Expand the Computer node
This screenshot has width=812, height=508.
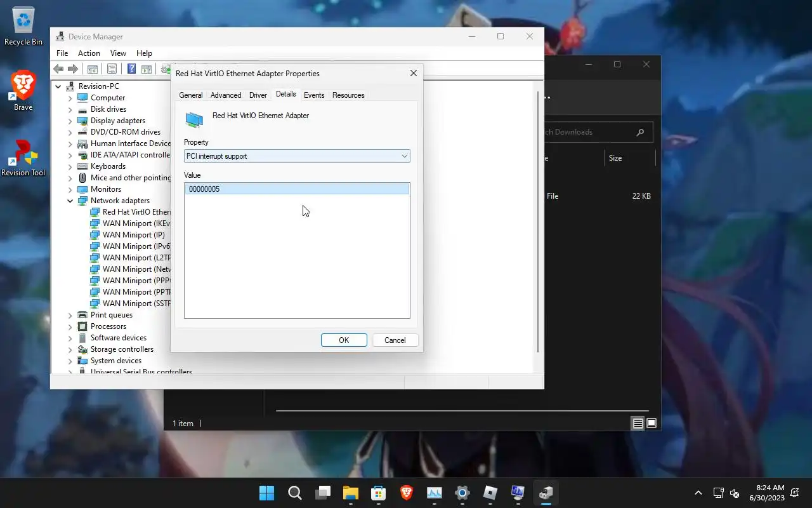(x=70, y=98)
